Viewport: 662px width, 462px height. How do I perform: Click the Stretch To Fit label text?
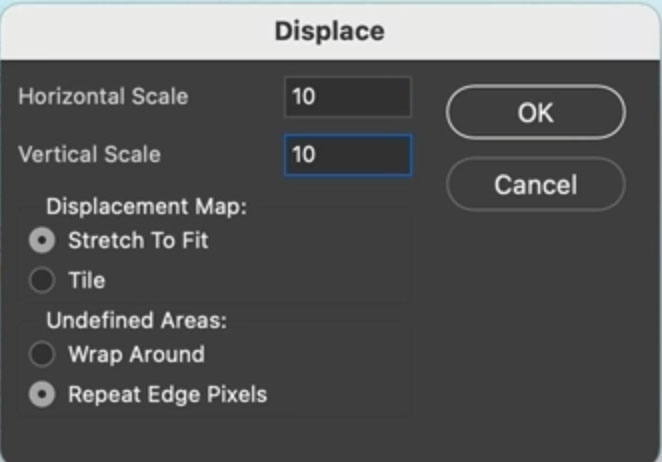coord(138,240)
